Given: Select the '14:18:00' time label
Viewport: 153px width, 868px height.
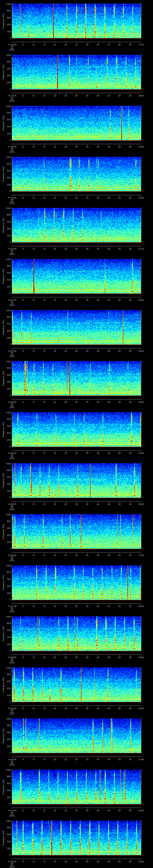Looking at the screenshot, I should point(12,147).
